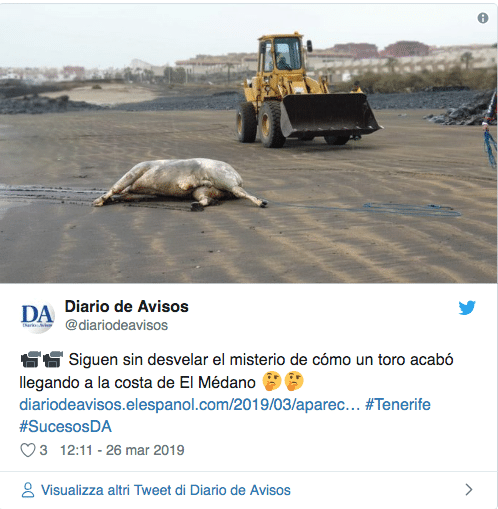The image size is (498, 509).
Task: Open the #SucesosDA hashtag
Action: (65, 427)
